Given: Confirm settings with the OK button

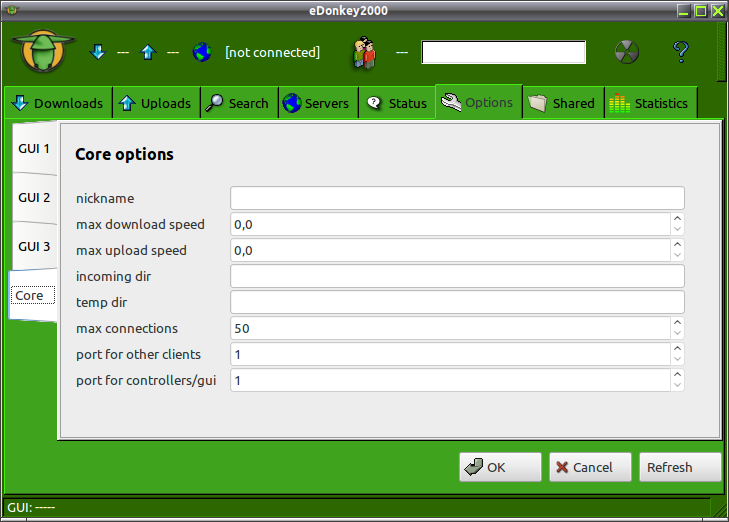Looking at the screenshot, I should coord(500,467).
